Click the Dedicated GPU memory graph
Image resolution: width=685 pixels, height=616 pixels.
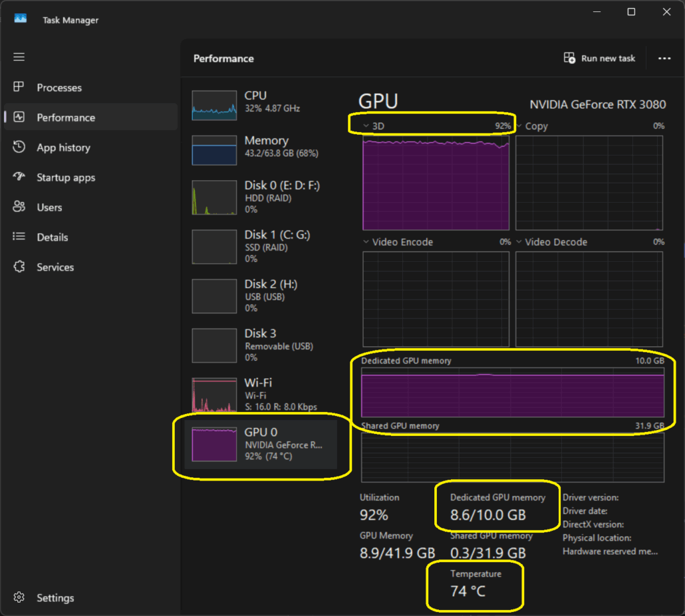tap(513, 393)
